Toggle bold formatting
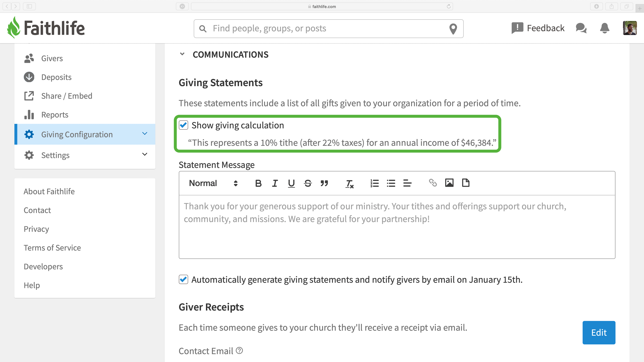 click(258, 183)
